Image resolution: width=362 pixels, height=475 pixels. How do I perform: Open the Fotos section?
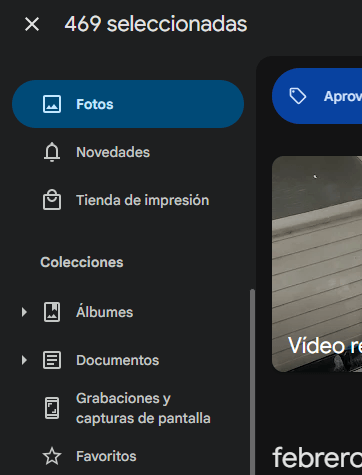pyautogui.click(x=128, y=104)
